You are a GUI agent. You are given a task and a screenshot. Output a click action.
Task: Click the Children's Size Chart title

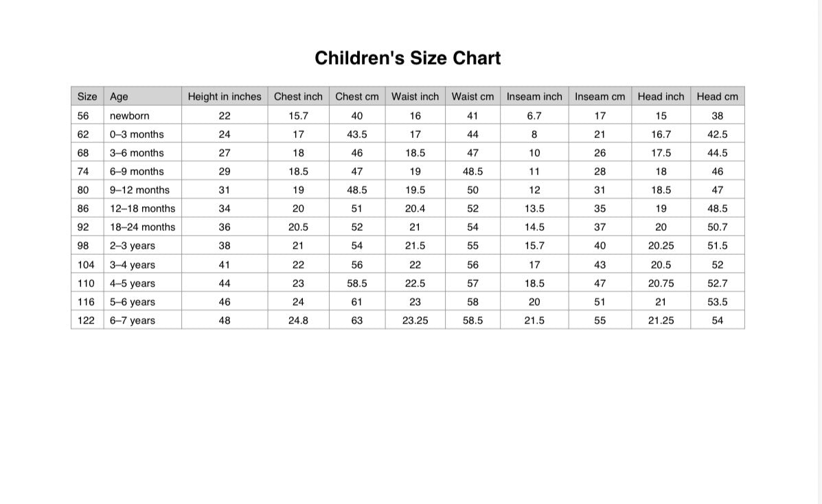click(x=408, y=58)
